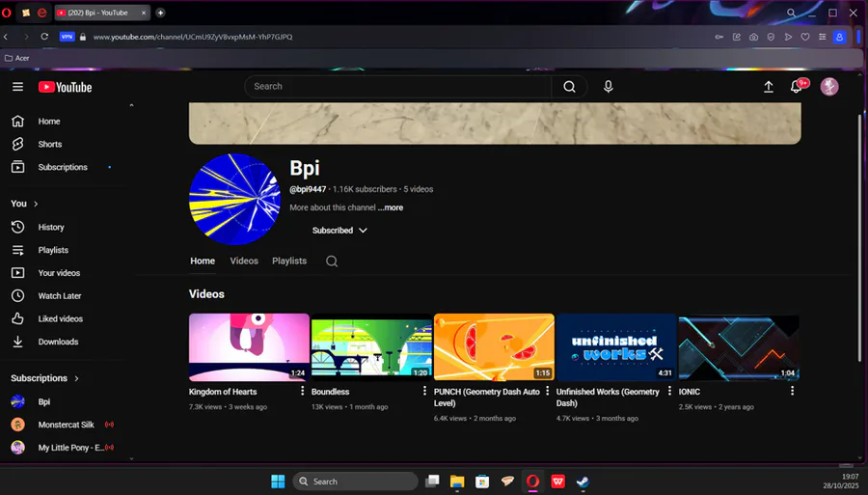Click the magnifier search button
Image resolution: width=868 pixels, height=495 pixels.
569,87
